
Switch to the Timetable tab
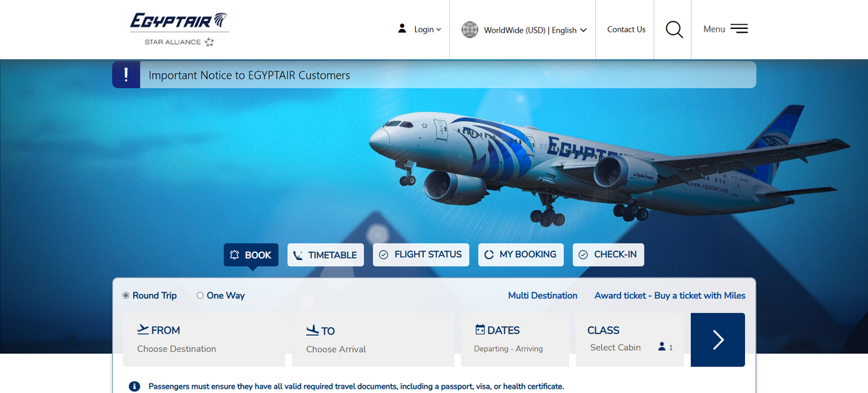click(326, 255)
